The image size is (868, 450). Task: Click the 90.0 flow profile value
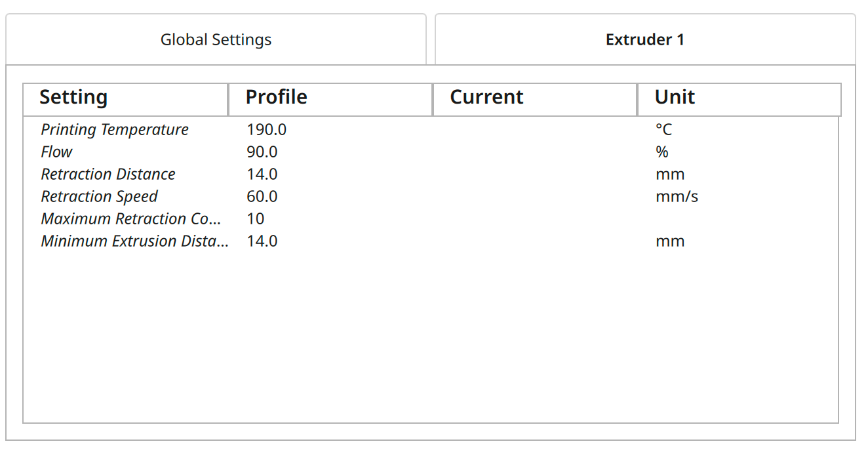click(x=262, y=152)
